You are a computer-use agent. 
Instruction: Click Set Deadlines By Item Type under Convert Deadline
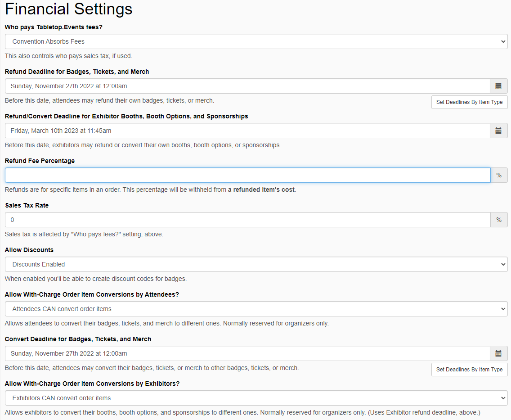[x=469, y=370]
